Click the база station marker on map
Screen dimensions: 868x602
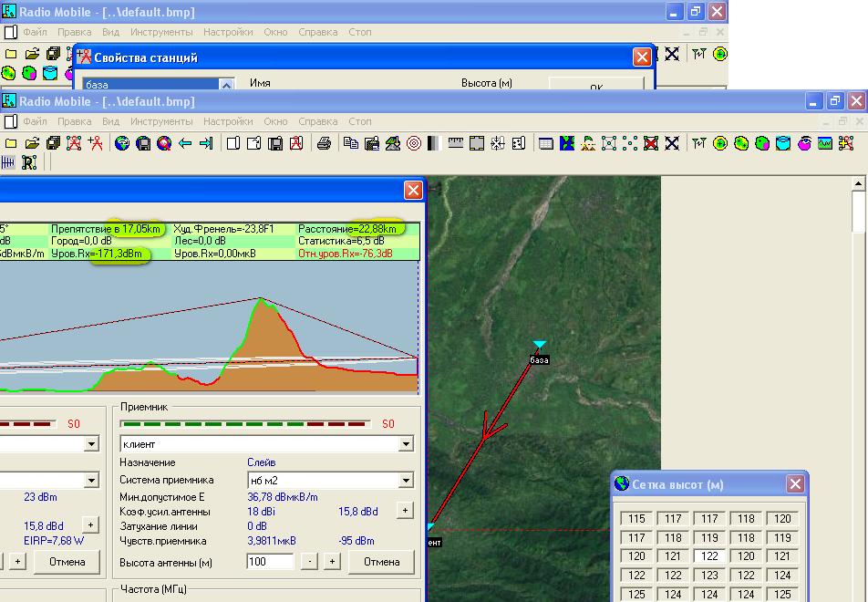[x=540, y=346]
